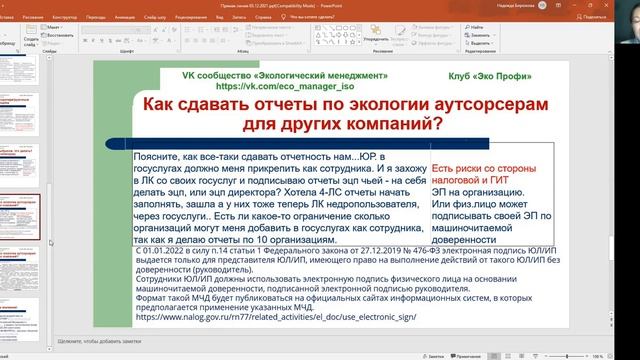Click Восстановить in the Слайды group
This screenshot has width=640, height=360.
point(57,36)
